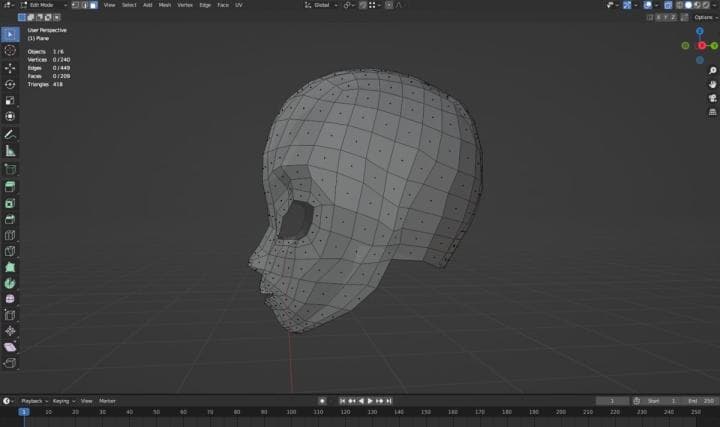Select the Add Cube tool
The width and height of the screenshot is (720, 427).
(x=10, y=169)
